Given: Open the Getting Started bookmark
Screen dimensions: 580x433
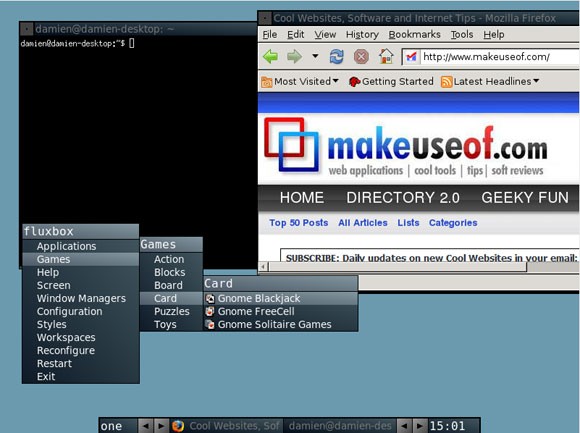Looking at the screenshot, I should point(391,81).
